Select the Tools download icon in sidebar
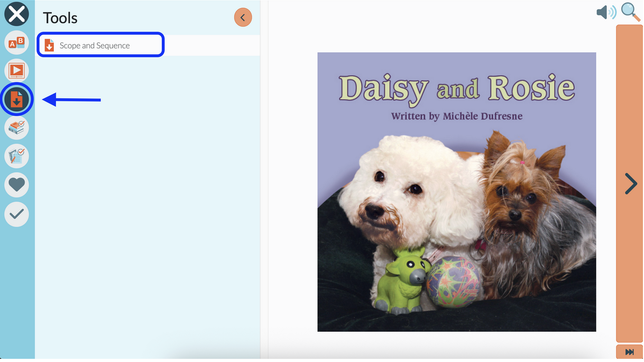 pyautogui.click(x=17, y=99)
